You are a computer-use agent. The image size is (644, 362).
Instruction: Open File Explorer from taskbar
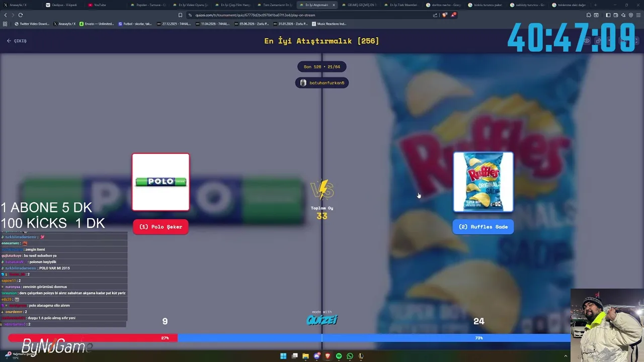click(x=305, y=356)
